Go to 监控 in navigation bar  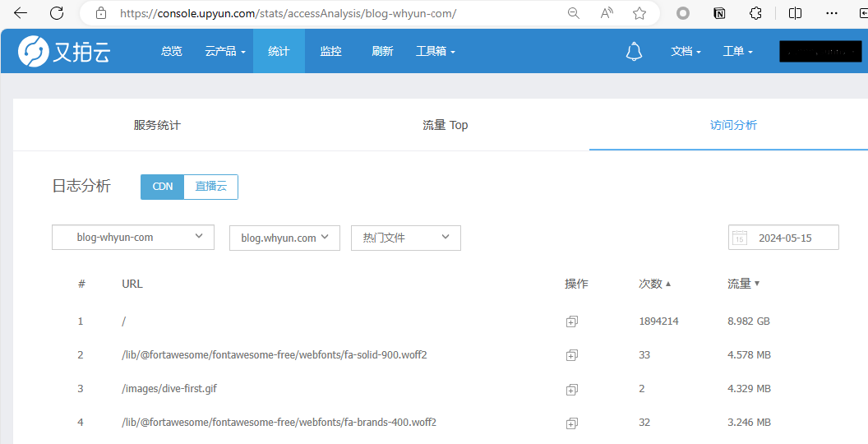coord(330,51)
